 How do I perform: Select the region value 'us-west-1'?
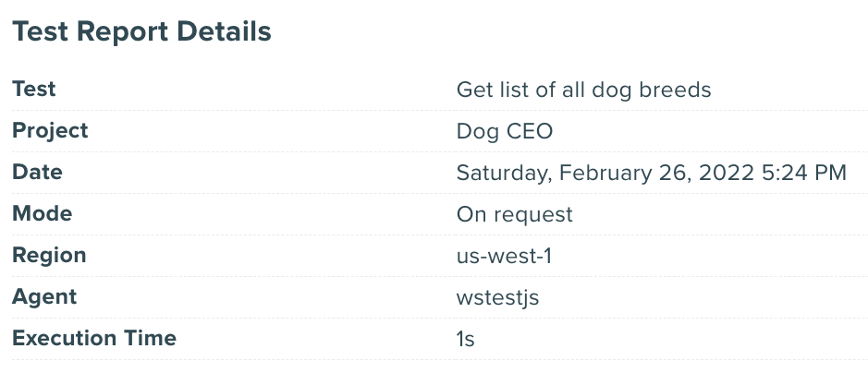(x=504, y=257)
